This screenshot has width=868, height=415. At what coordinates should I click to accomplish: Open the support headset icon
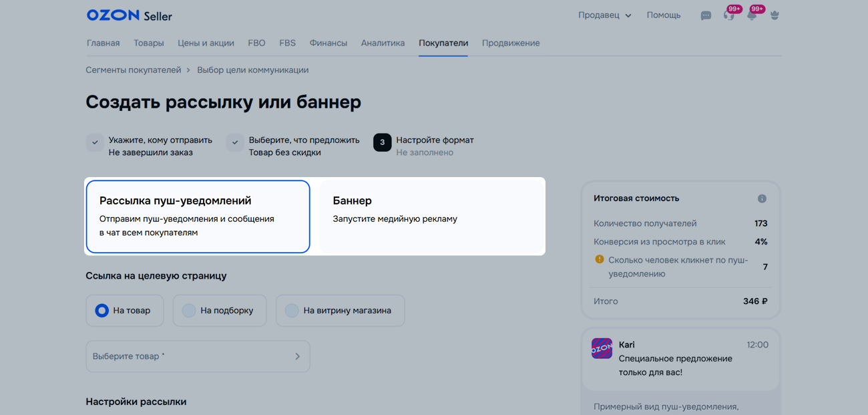tap(728, 15)
